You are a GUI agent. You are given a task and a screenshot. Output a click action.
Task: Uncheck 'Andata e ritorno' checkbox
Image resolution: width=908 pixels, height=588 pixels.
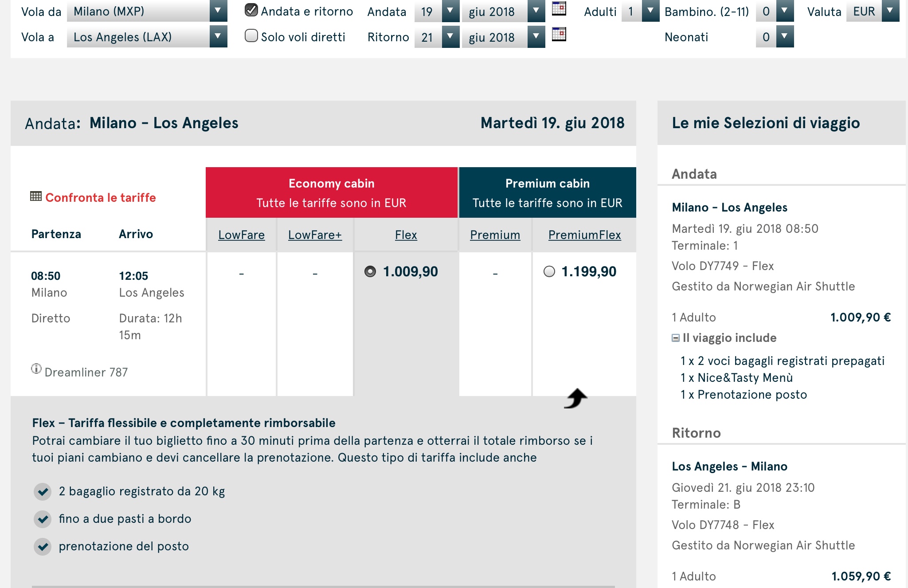click(x=251, y=10)
